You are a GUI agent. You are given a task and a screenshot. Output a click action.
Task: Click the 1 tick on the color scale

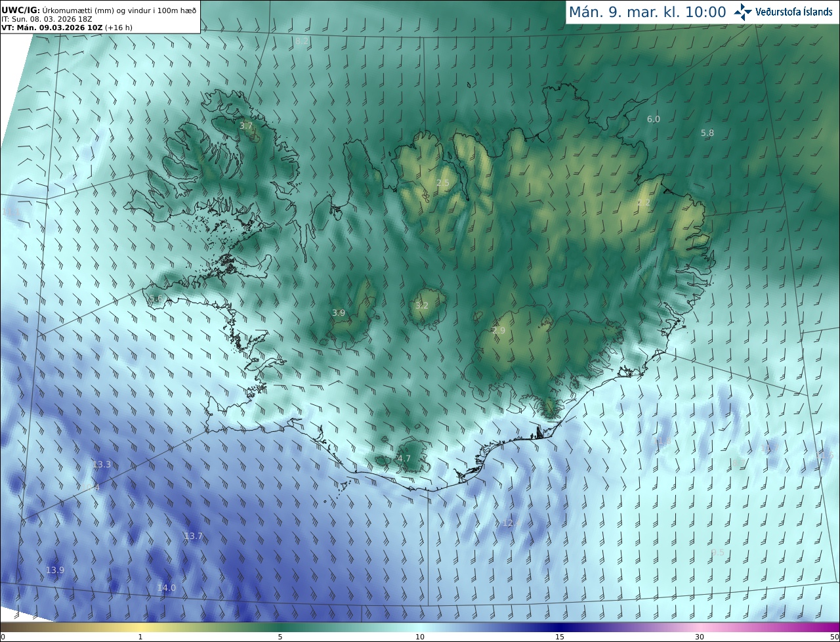click(140, 637)
